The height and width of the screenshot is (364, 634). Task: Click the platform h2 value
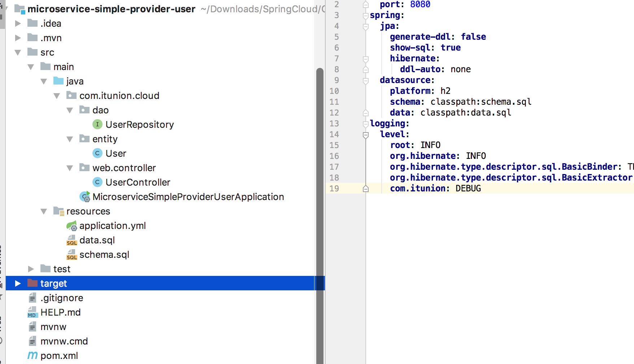point(446,91)
